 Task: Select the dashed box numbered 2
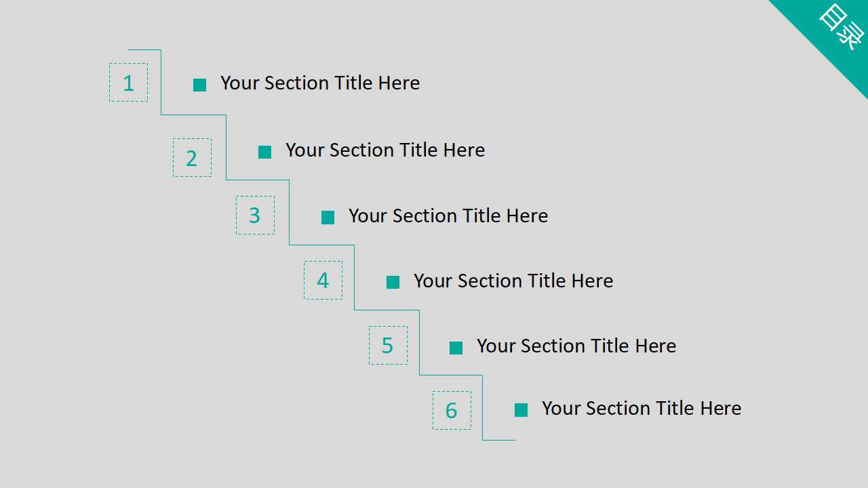pos(192,158)
